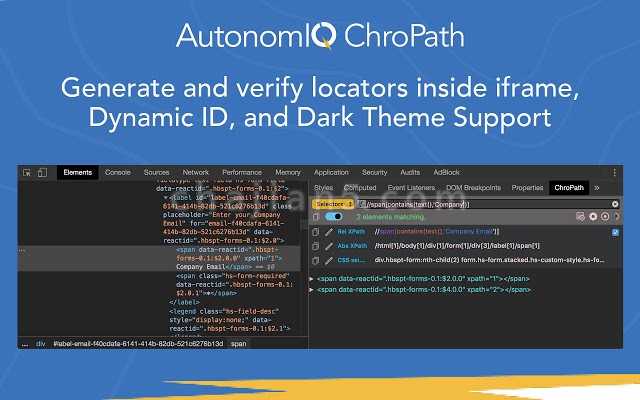Open the Security tab

coord(374,173)
